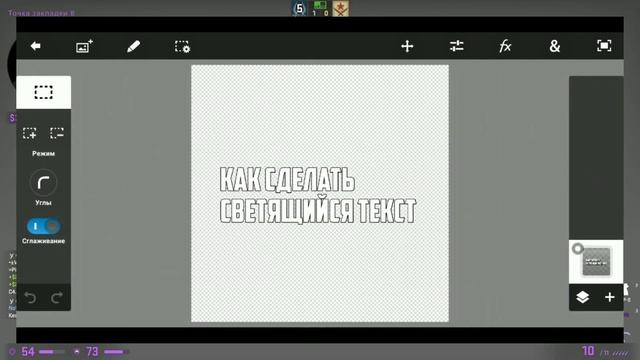Click the health value 54 in game HUD
Viewport: 640px width, 360px height.
pos(28,351)
